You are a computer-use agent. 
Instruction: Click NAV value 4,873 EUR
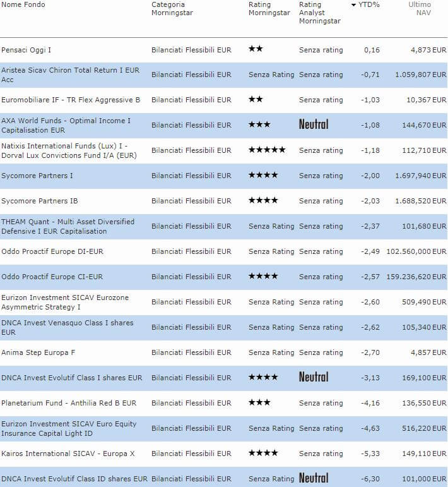point(428,50)
